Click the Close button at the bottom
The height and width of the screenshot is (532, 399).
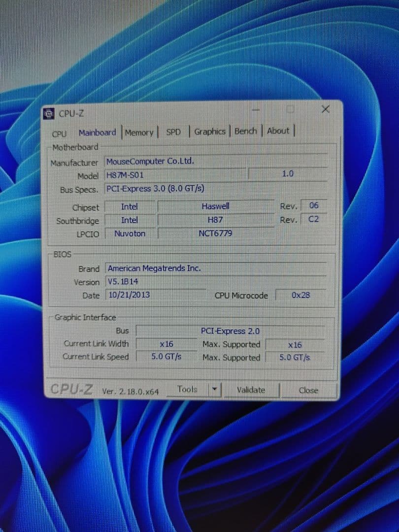coord(308,391)
